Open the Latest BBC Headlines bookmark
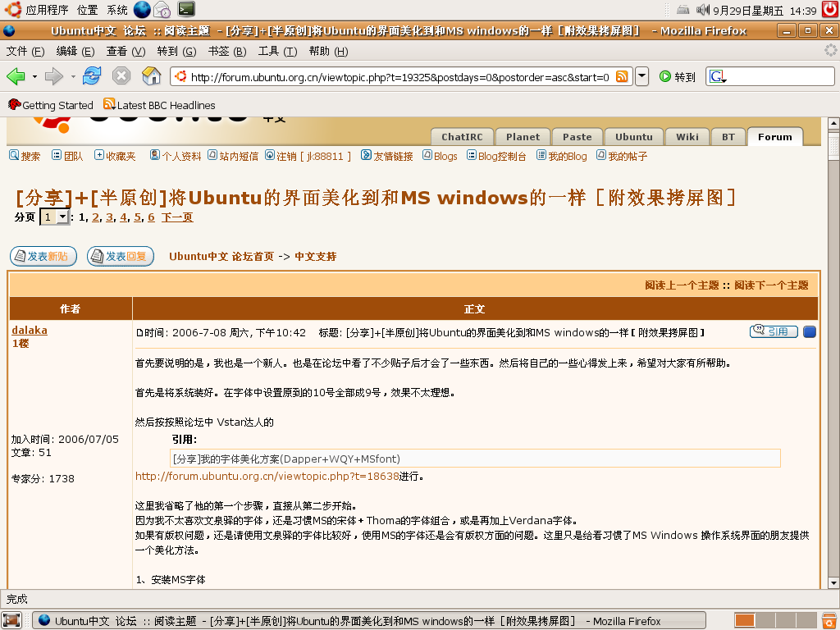Viewport: 840px width, 630px height. 159,105
